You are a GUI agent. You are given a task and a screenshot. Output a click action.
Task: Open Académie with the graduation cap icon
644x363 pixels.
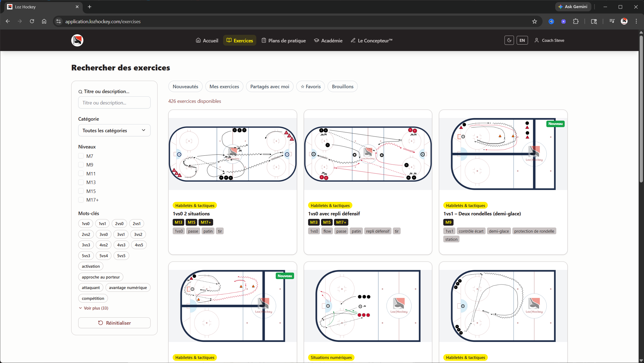point(328,40)
